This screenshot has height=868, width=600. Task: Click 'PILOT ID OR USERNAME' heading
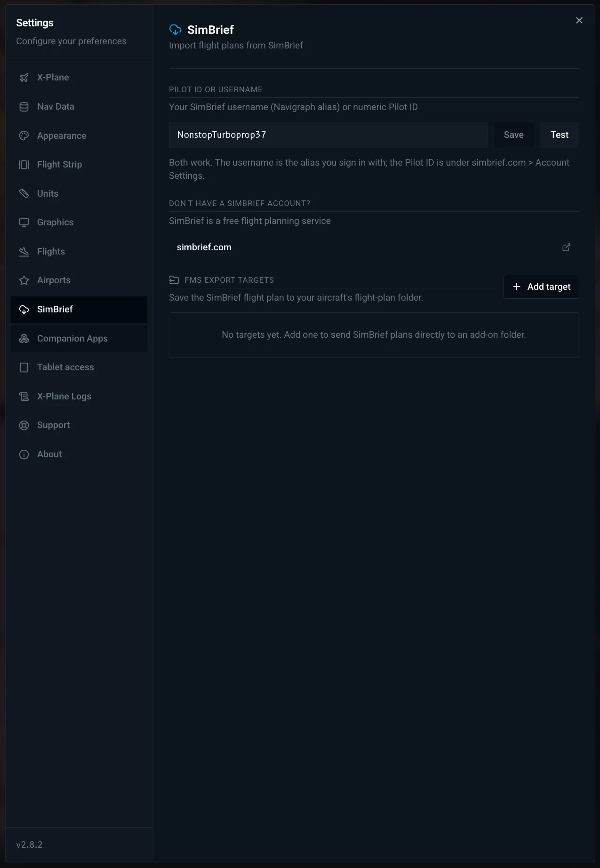(216, 89)
